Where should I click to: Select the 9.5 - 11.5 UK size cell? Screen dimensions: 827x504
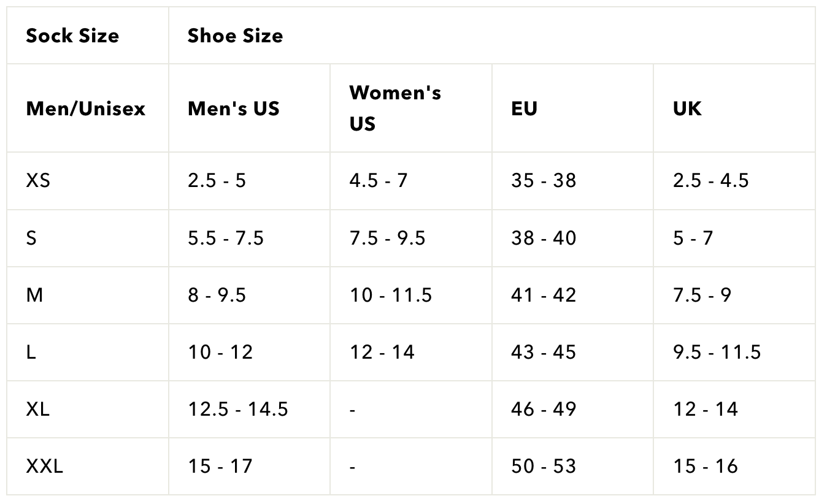coord(734,352)
